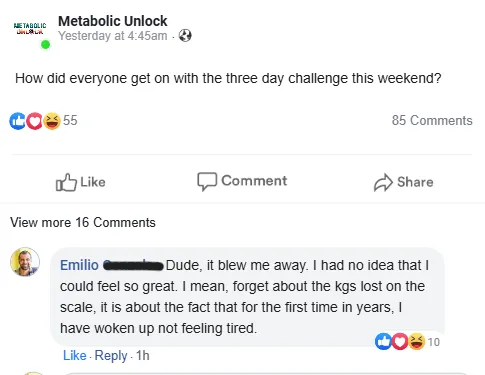Click the blue like reaction on the post
485x375 pixels.
(x=17, y=121)
